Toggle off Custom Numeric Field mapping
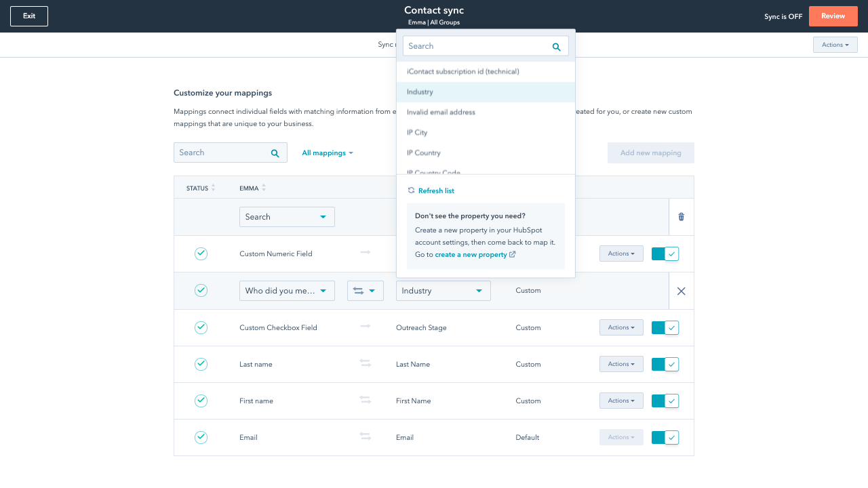 point(665,253)
